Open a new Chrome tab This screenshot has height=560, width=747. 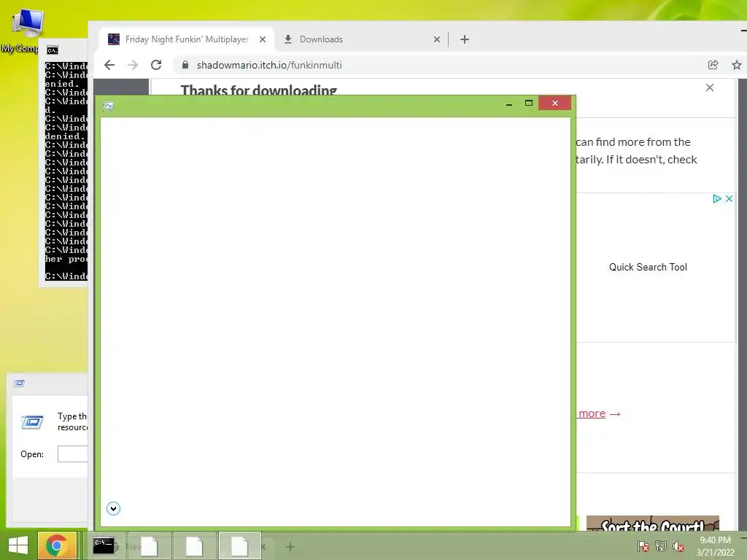465,39
